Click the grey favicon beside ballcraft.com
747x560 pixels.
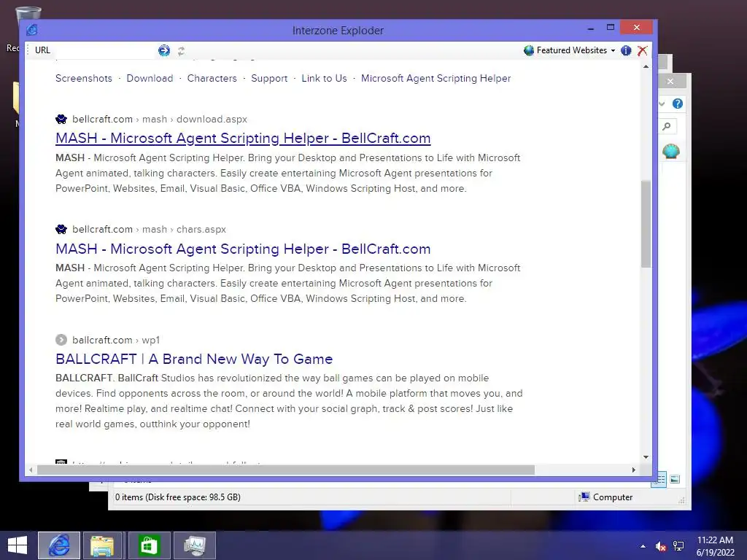pos(61,340)
